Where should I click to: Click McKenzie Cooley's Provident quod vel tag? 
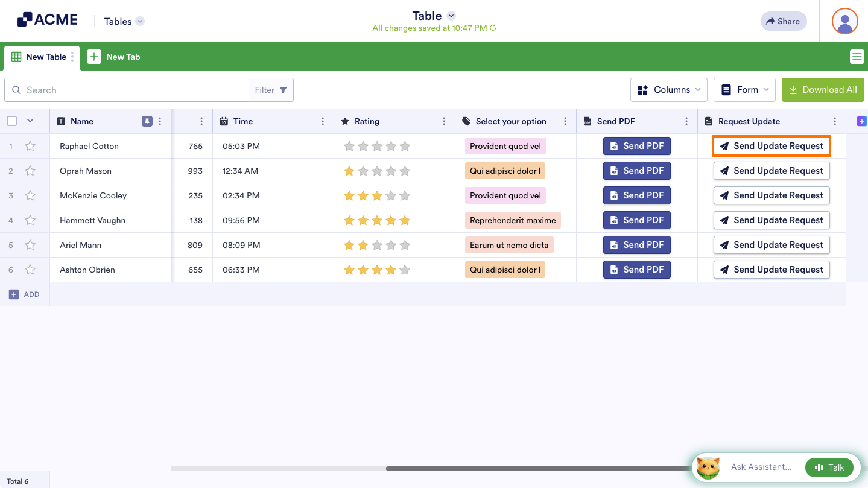[x=505, y=195]
